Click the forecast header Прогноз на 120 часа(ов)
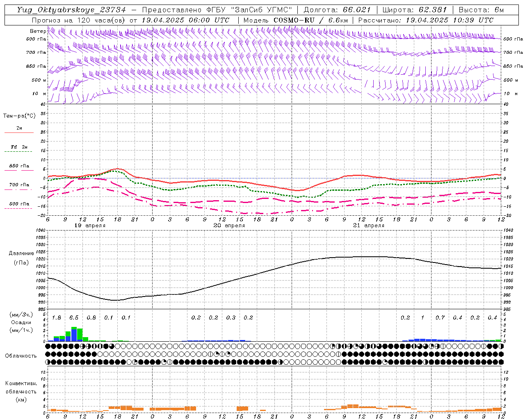The height and width of the screenshot is (420, 525). [79, 20]
